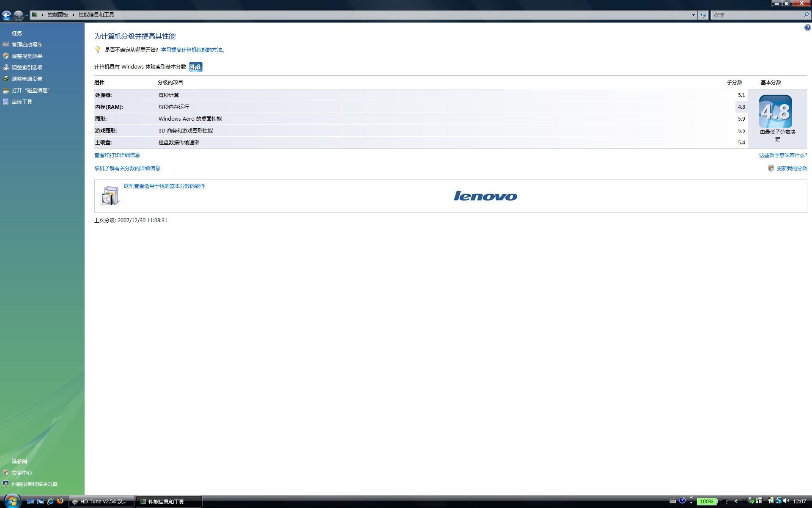Screen dimensions: 812x508
Task: Open the recent pages dropdown arrow
Action: [x=27, y=15]
